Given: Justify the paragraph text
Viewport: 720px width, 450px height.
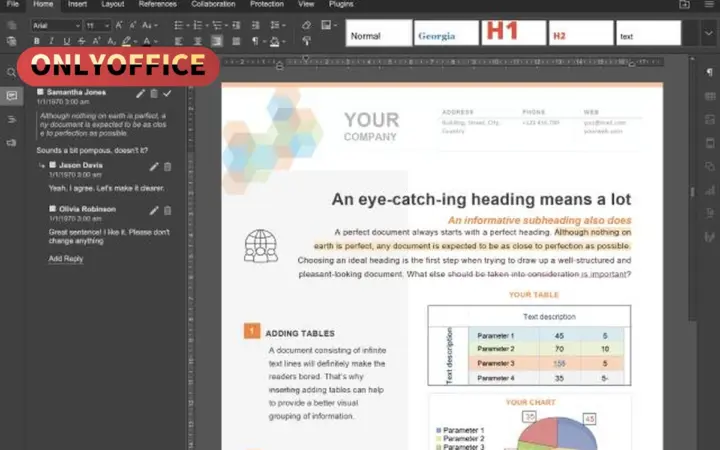Looking at the screenshot, I should point(236,41).
